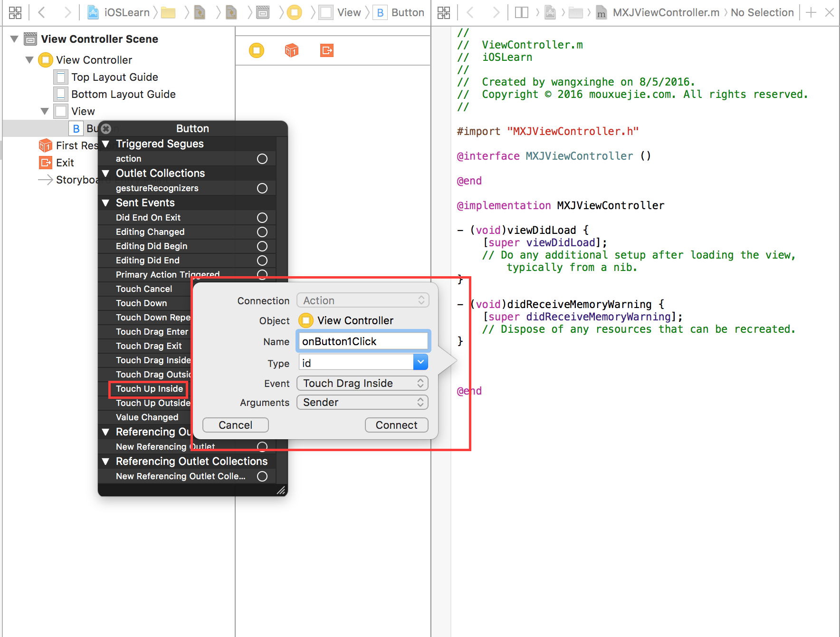Click the Did End On Exit connection circle
This screenshot has height=637, width=840.
pyautogui.click(x=262, y=218)
